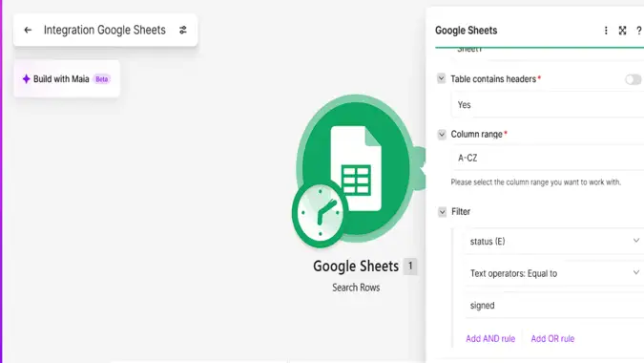Viewport: 644px width, 363px height.
Task: Collapse the Column range section
Action: (442, 134)
